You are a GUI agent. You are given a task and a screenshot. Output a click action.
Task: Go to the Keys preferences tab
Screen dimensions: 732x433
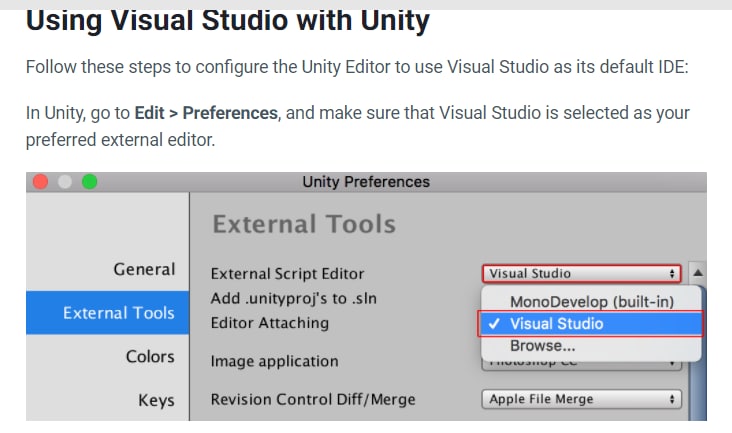point(156,400)
